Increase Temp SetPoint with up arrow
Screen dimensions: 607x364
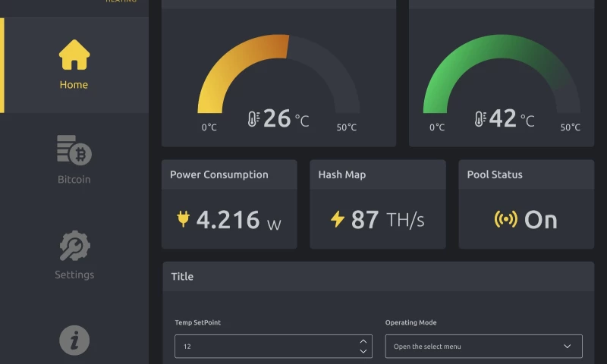(x=363, y=341)
